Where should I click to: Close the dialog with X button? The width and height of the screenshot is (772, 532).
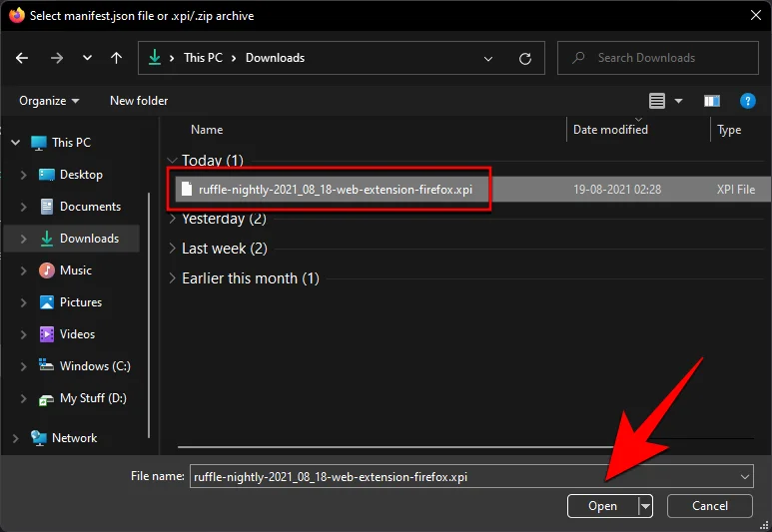756,15
